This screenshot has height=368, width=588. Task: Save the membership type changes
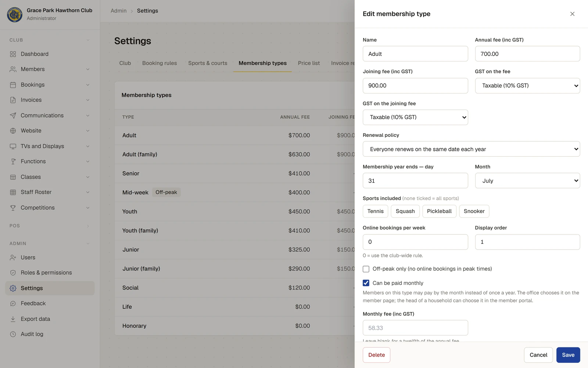coord(568,355)
